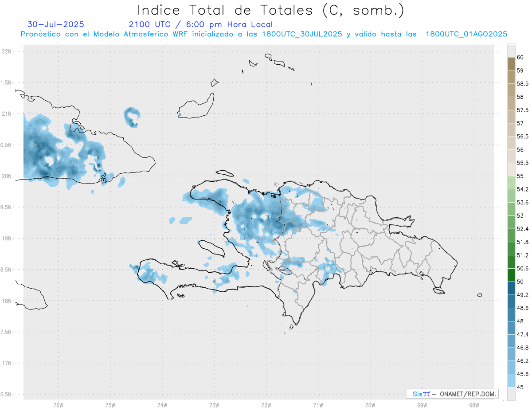Click the '17N' latitude label
This screenshot has width=532, height=411.
[7, 363]
